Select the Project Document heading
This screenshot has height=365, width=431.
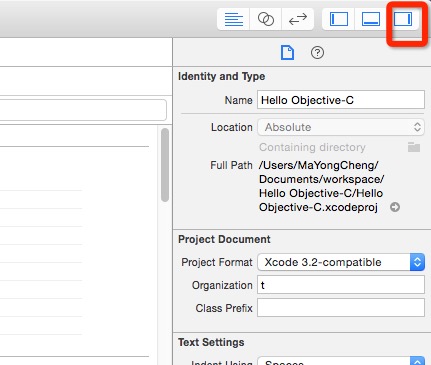[x=224, y=239]
